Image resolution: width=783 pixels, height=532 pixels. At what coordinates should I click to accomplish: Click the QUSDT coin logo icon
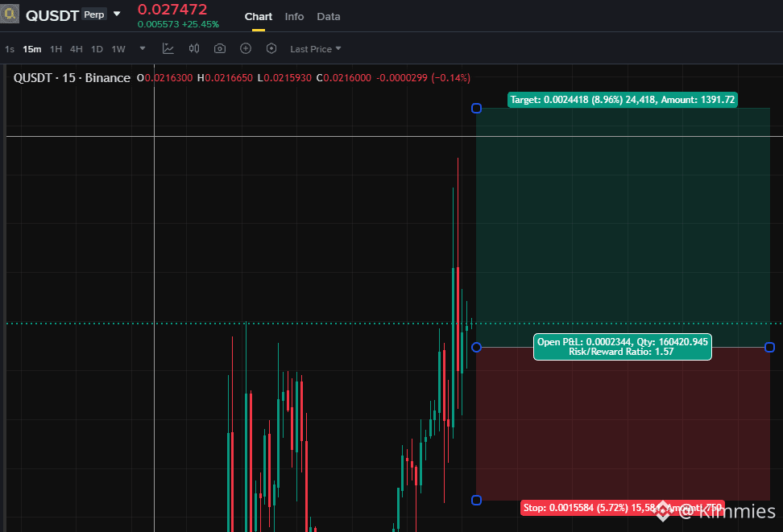(10, 14)
